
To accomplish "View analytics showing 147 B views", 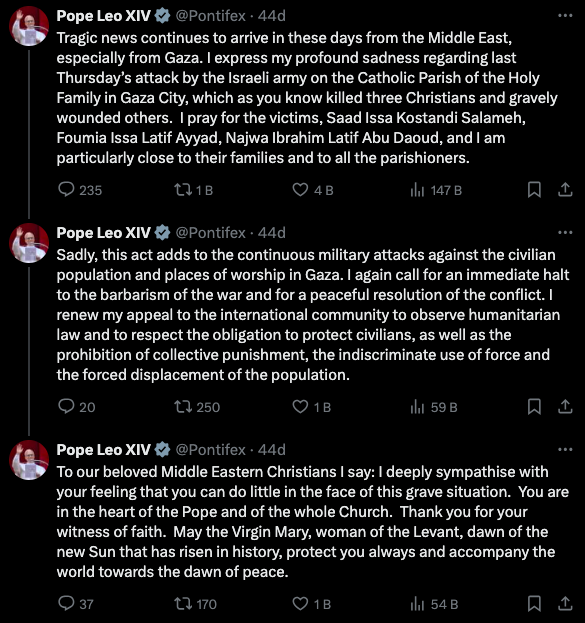I will 436,190.
